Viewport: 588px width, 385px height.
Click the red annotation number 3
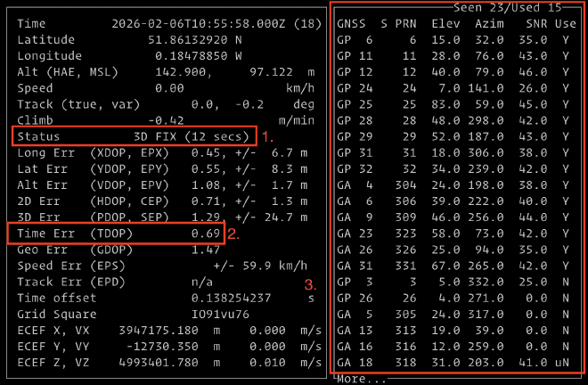pos(310,285)
